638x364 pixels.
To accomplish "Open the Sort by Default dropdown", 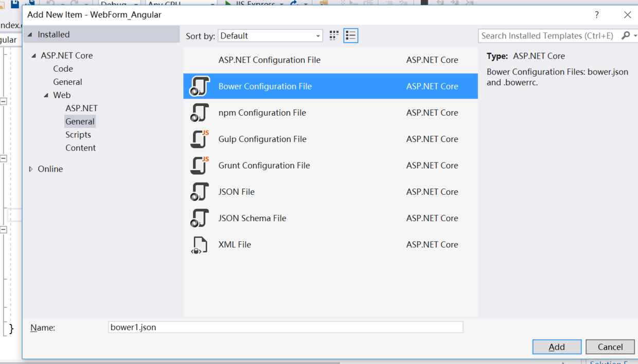I will (x=271, y=35).
